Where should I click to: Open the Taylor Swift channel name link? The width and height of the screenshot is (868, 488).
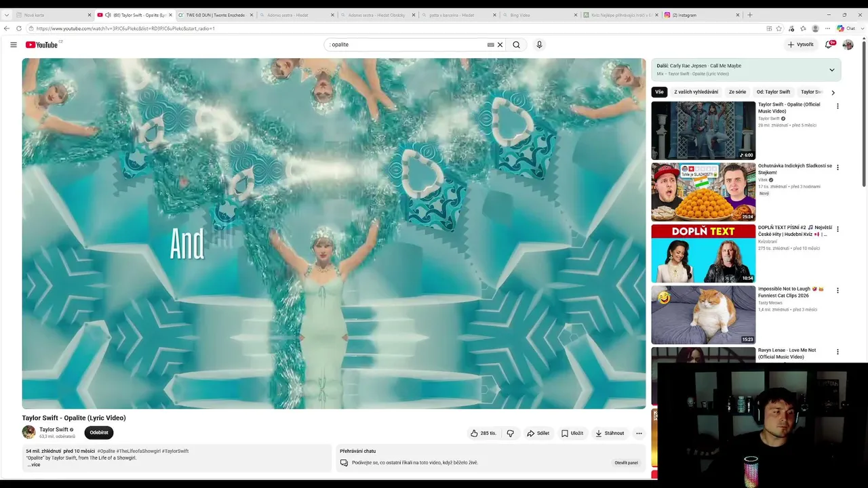point(54,430)
